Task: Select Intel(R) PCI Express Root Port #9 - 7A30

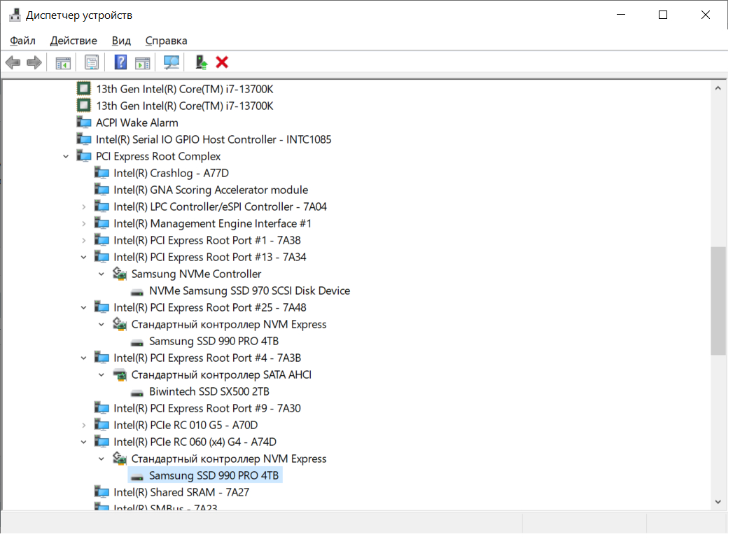Action: click(207, 409)
